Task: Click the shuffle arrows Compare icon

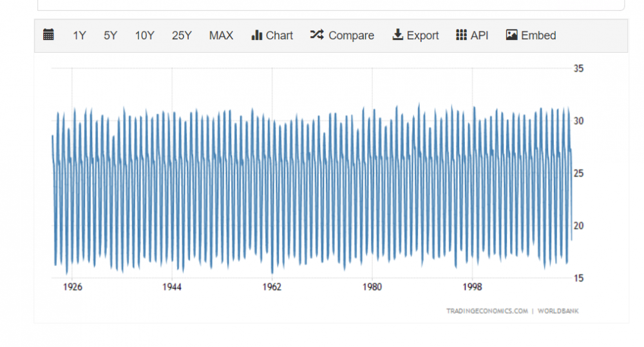Action: pos(316,35)
